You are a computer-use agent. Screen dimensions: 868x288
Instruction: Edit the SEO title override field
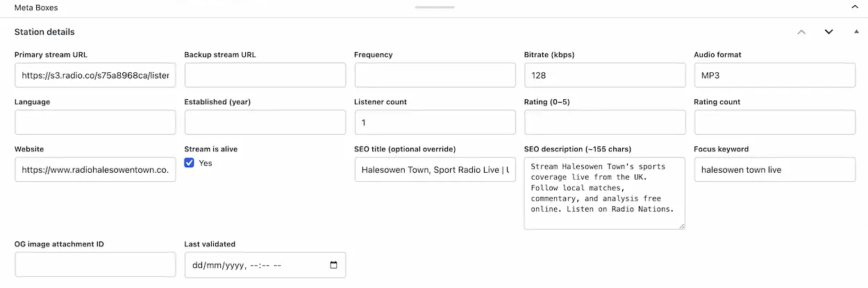(435, 169)
